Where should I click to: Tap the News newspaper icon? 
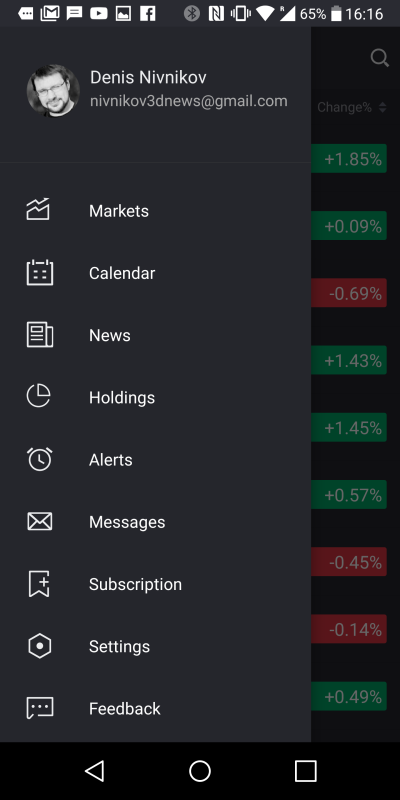point(39,335)
